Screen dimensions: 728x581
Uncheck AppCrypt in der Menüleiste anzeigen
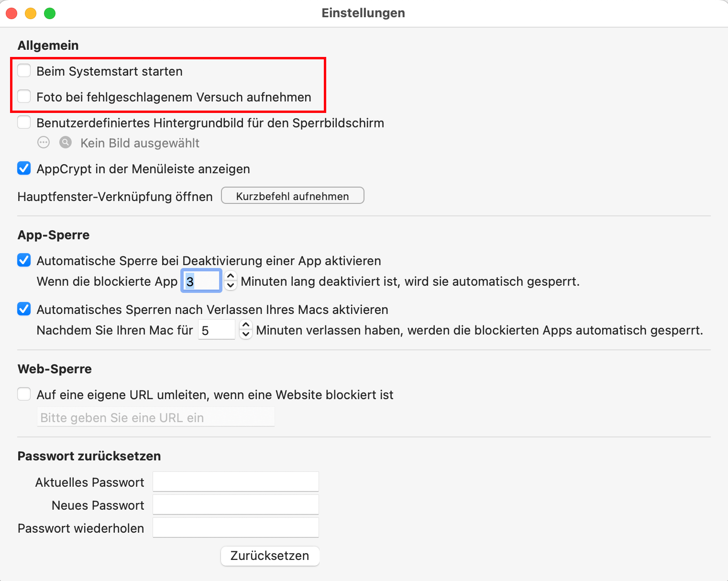pos(24,168)
